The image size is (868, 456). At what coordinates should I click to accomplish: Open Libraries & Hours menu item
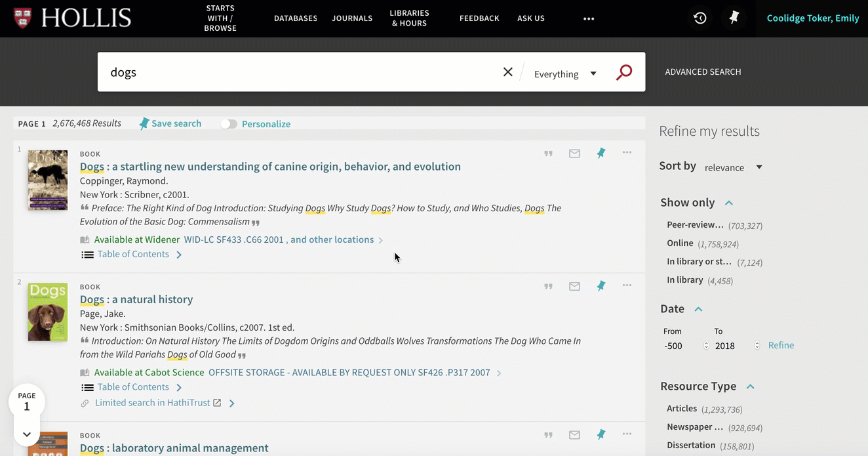click(409, 18)
